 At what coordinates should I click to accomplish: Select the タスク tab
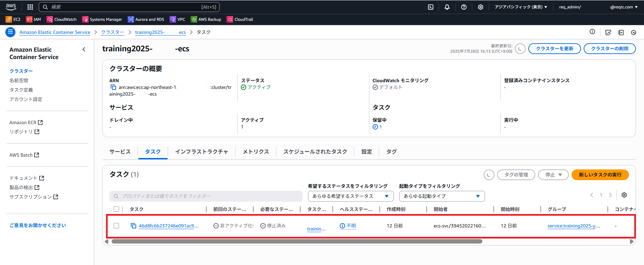pos(153,152)
